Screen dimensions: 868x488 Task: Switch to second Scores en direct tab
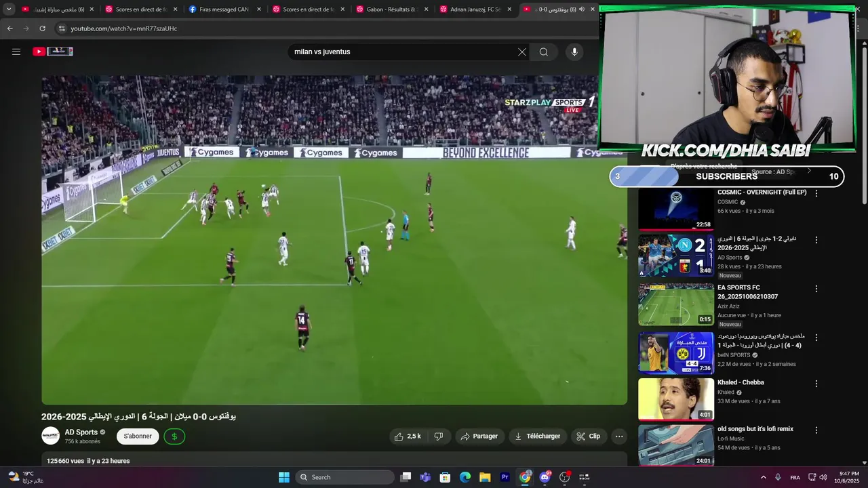309,9
